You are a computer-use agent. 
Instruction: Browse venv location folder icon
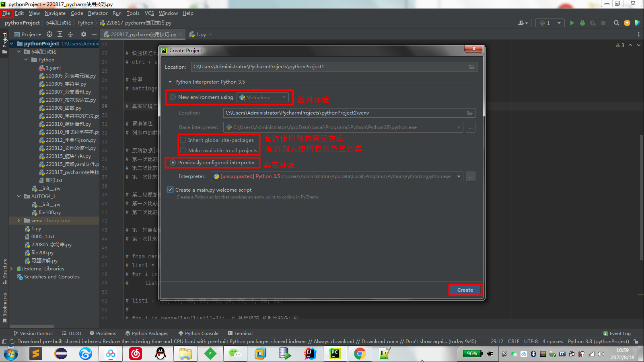[x=469, y=113]
